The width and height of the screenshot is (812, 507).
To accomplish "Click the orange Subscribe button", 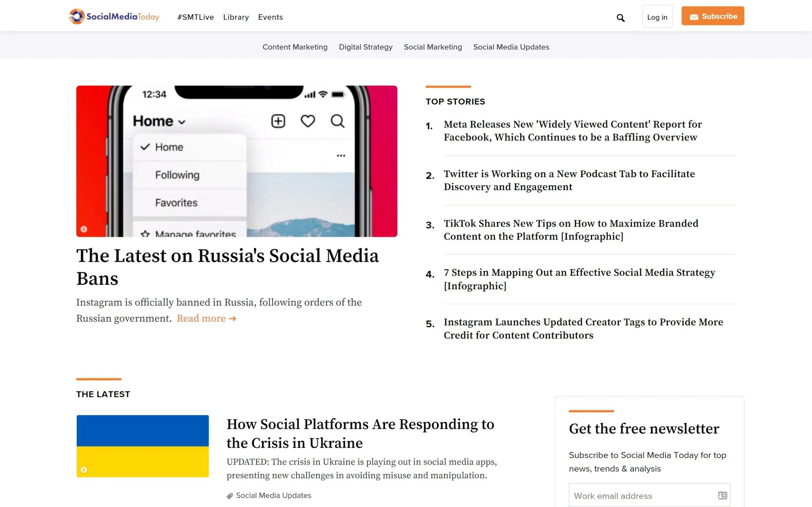I will [x=712, y=16].
